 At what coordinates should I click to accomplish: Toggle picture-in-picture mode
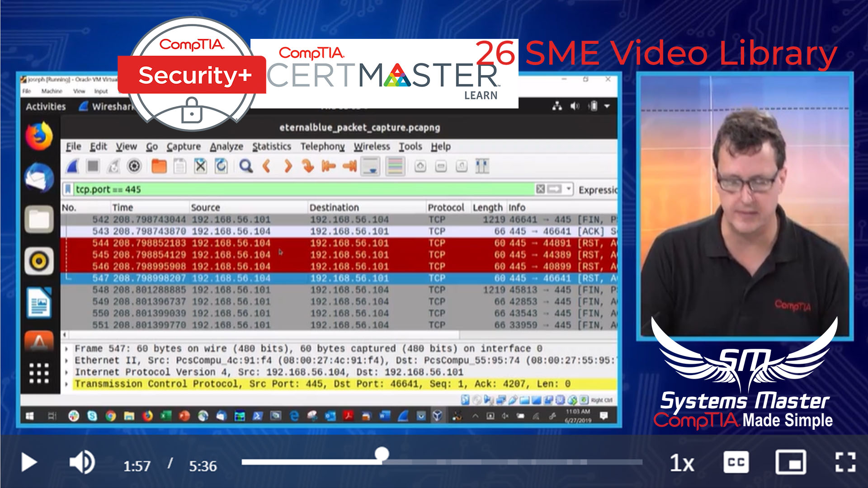click(x=790, y=462)
